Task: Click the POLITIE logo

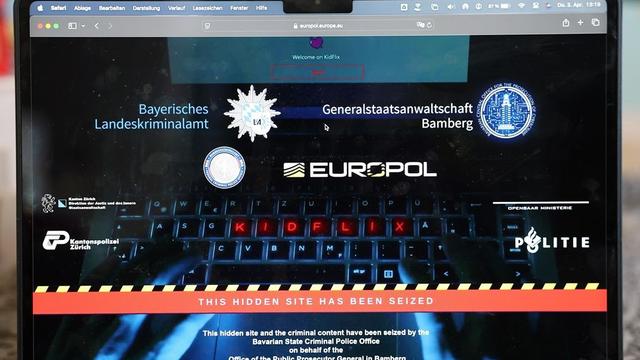Action: pos(552,240)
